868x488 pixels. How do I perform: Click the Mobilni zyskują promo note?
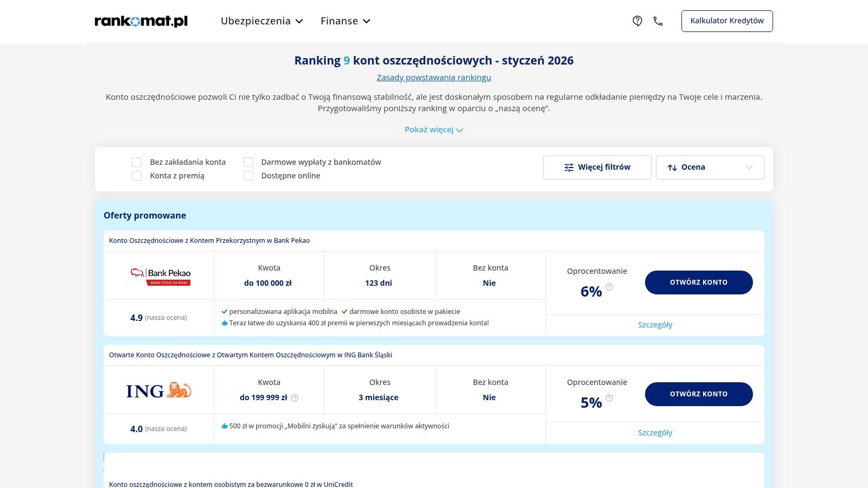[335, 426]
